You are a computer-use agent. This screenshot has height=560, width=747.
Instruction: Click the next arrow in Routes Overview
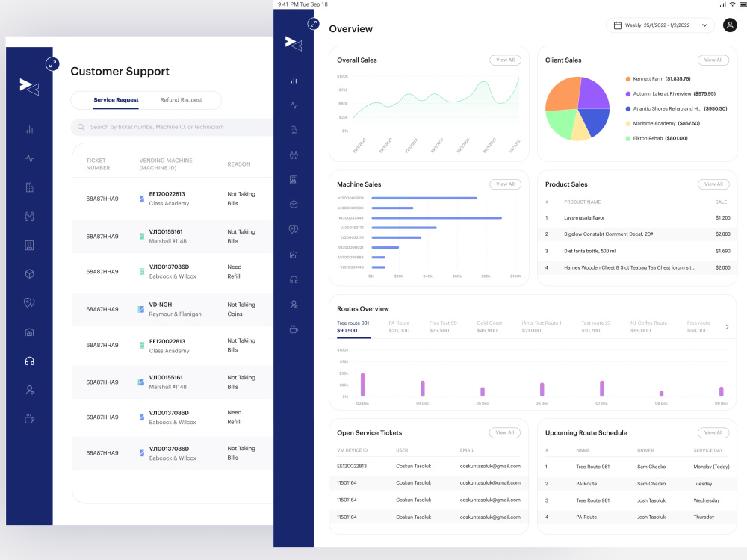click(x=727, y=327)
